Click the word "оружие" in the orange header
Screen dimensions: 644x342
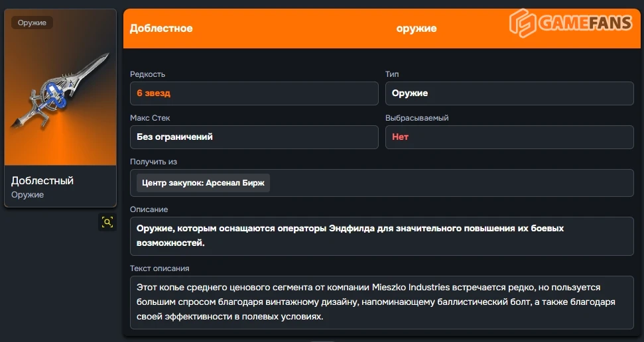click(417, 28)
